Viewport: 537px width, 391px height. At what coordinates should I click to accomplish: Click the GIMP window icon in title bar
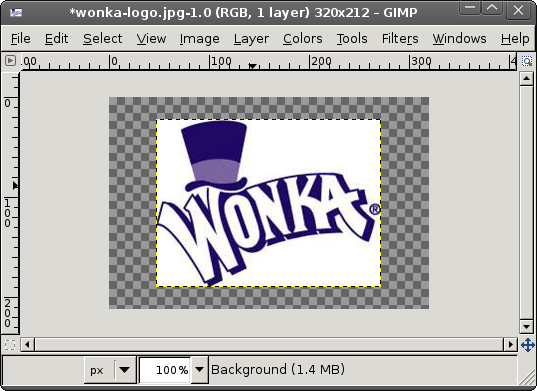point(16,13)
